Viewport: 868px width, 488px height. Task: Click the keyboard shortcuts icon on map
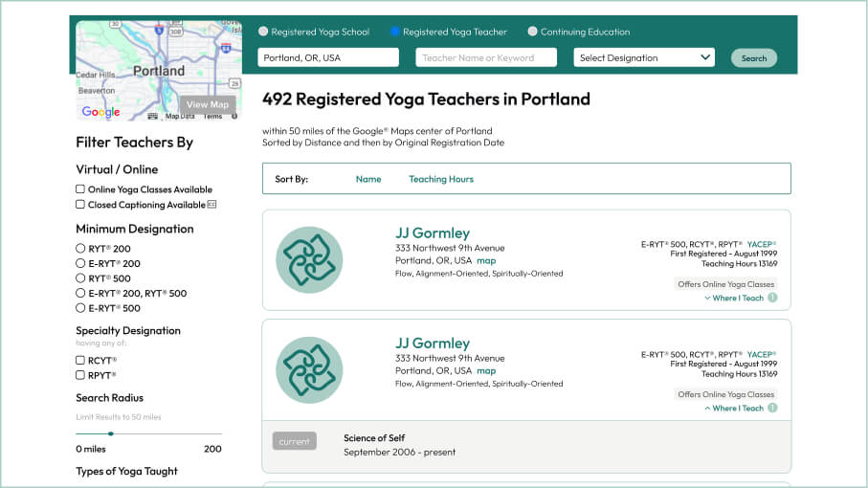pos(152,116)
